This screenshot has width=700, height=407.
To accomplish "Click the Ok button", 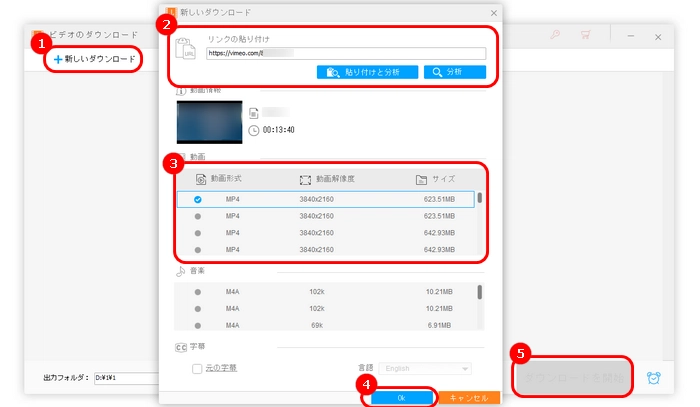I will 401,398.
